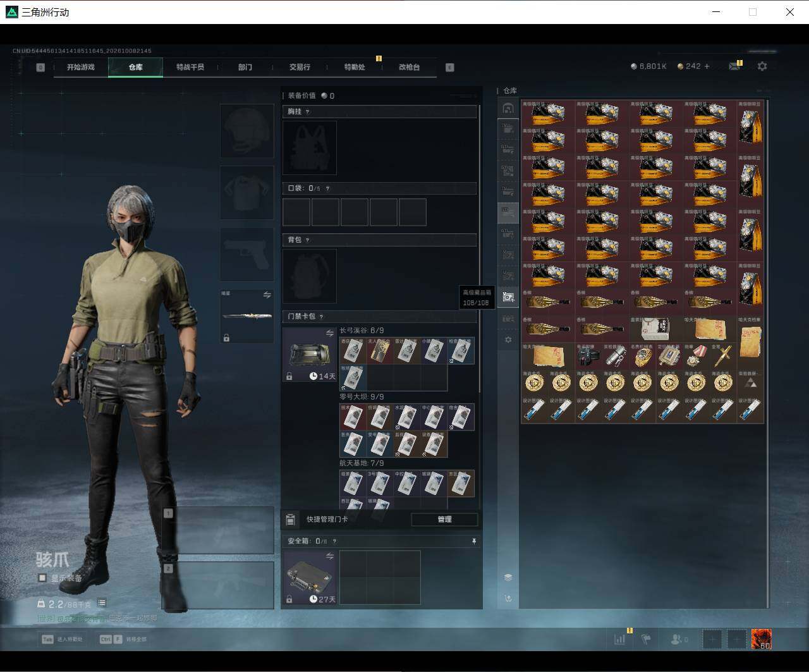
Task: Open the 特勤处 tab
Action: 355,67
